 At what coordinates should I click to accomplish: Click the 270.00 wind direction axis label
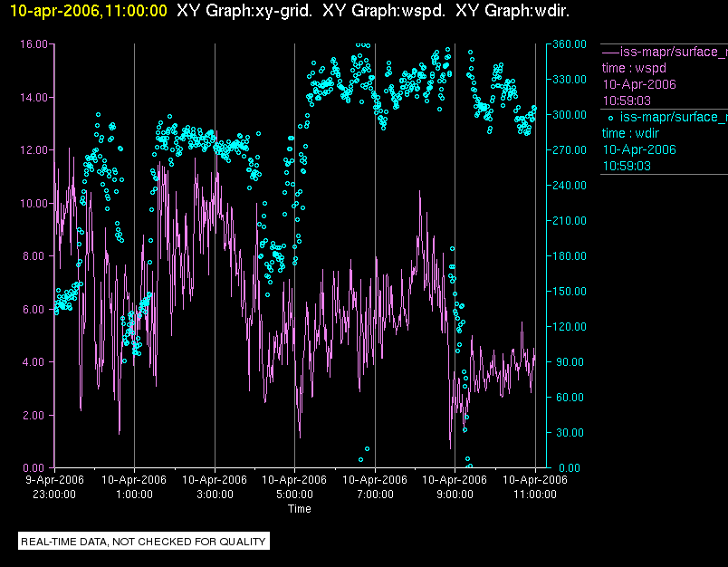pos(570,150)
